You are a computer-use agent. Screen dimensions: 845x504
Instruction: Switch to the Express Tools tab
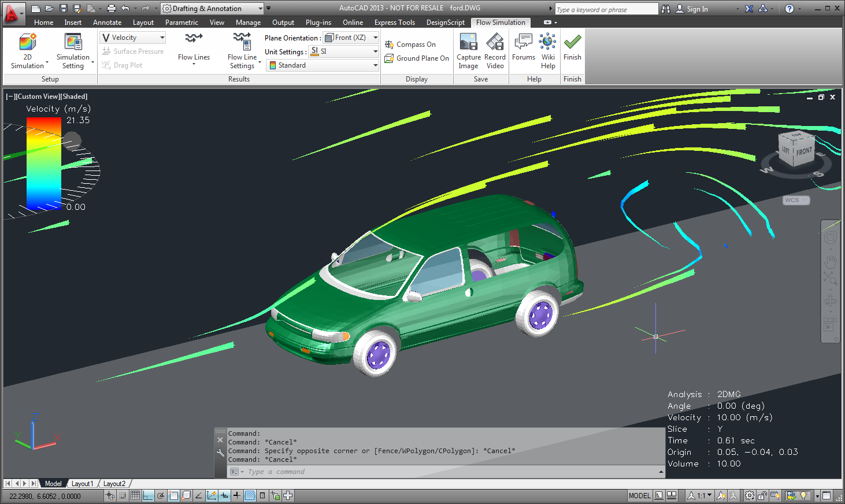click(394, 23)
